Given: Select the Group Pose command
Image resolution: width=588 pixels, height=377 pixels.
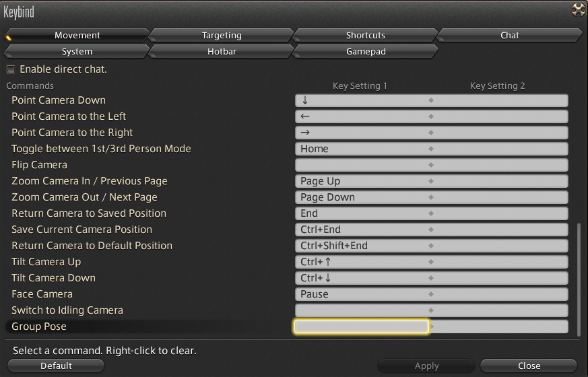Looking at the screenshot, I should coord(39,327).
